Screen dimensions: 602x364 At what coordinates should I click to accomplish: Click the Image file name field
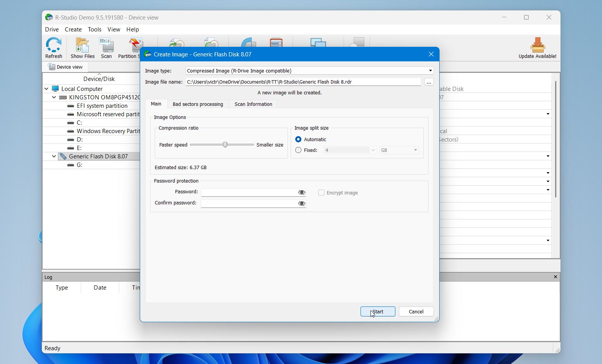(x=303, y=82)
